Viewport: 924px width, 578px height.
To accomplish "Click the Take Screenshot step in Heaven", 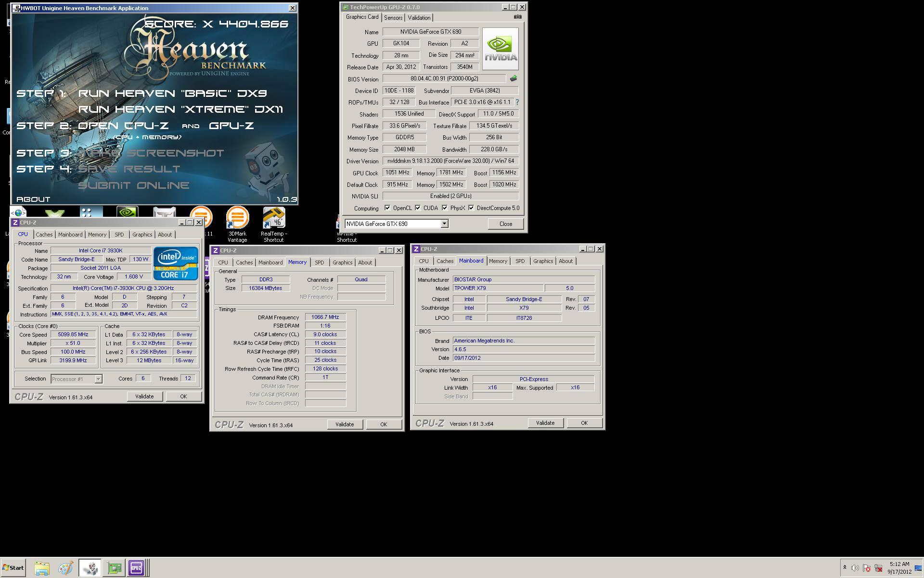I will [x=151, y=153].
